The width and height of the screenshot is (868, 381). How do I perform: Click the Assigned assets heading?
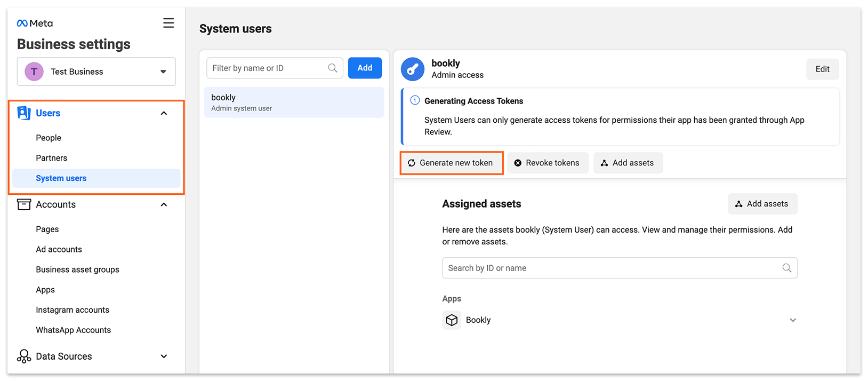click(x=481, y=204)
